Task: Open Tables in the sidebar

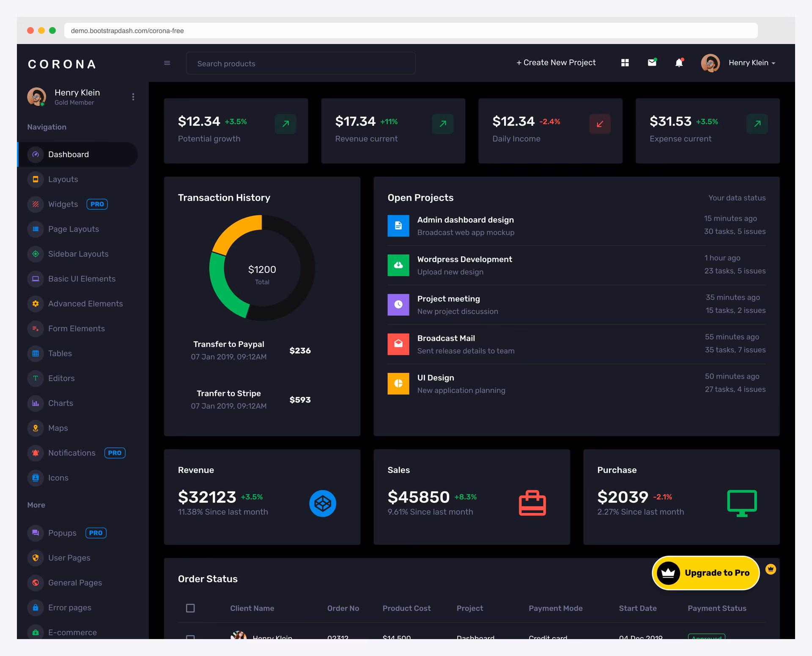Action: (78, 353)
